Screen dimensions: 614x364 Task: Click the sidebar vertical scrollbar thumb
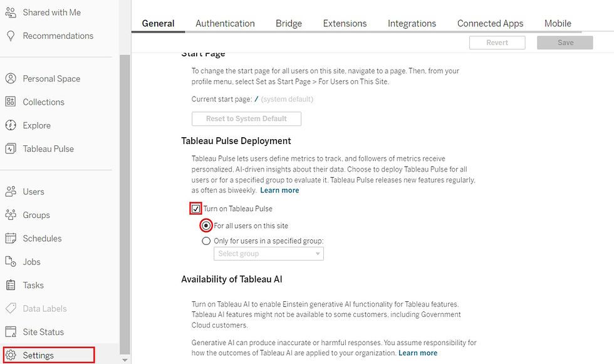(125, 204)
